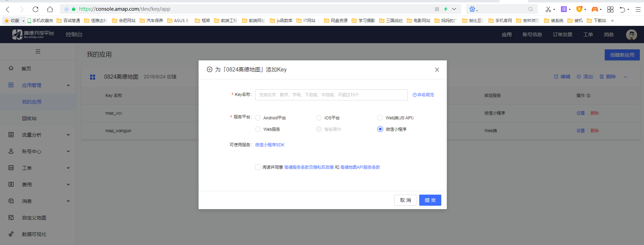Click the 收藏 star icon in the bookmarks bar
The height and width of the screenshot is (245, 644).
click(7, 21)
